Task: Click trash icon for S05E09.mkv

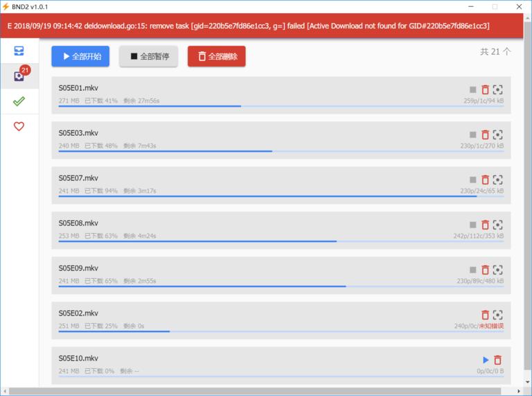Action: (x=485, y=270)
